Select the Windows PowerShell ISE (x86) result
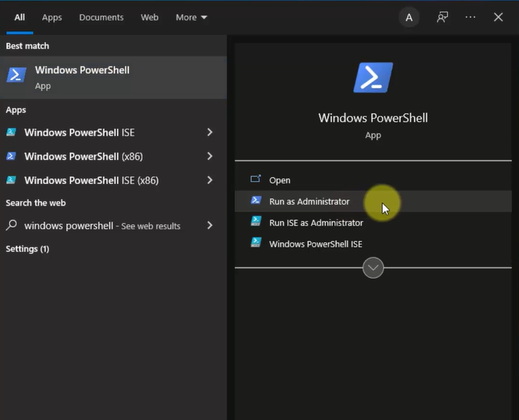 (x=113, y=180)
